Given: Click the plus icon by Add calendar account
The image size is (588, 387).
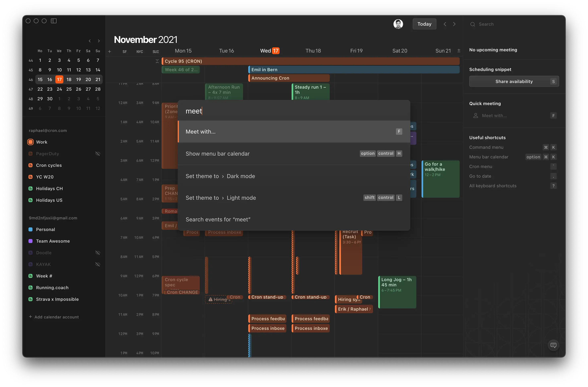Looking at the screenshot, I should 30,317.
